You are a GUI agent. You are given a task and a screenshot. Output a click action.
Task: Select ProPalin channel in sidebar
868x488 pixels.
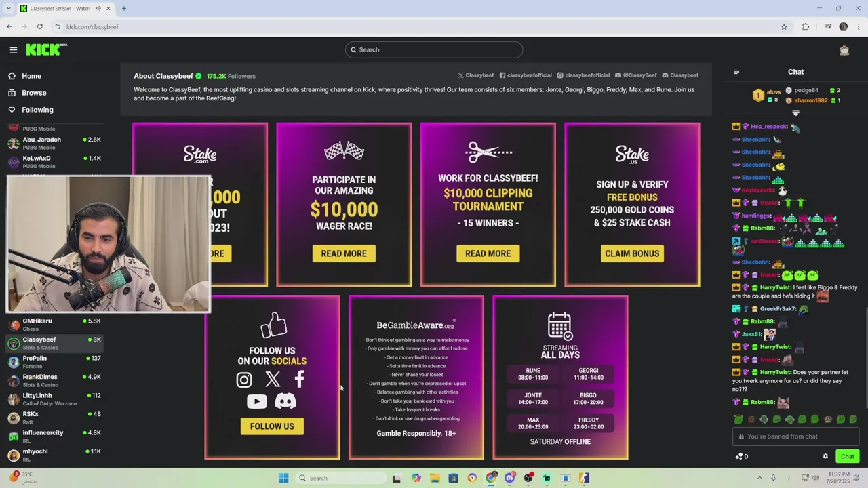54,362
